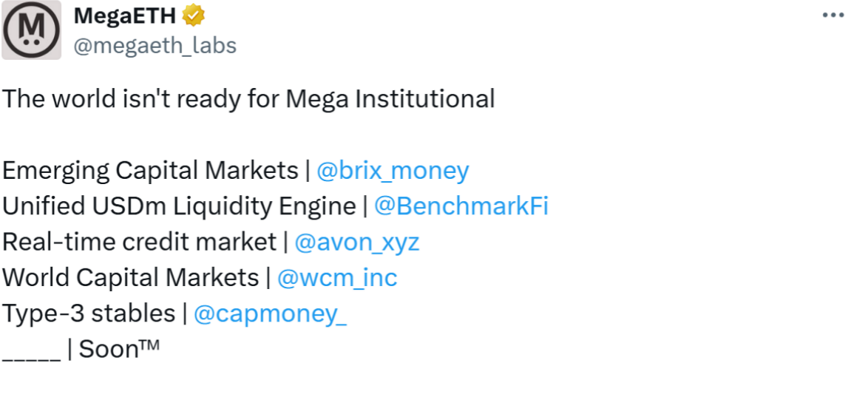Click the "Unified USDm Liquidity Engine" text
The height and width of the screenshot is (414, 868).
(179, 206)
